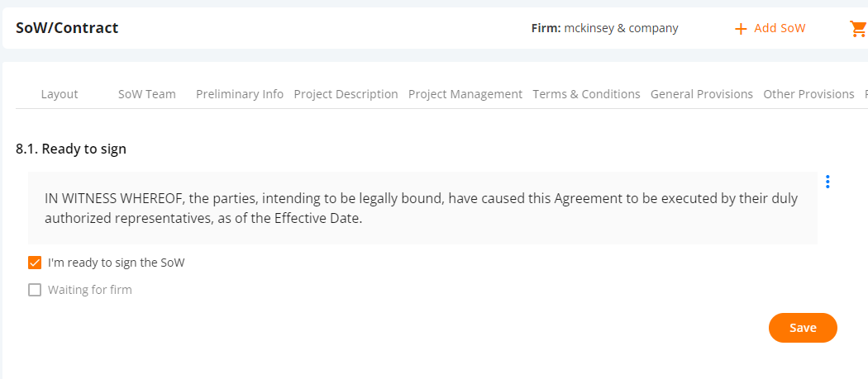The width and height of the screenshot is (868, 379).
Task: Uncheck I'm ready to sign the SoW
Action: [35, 263]
